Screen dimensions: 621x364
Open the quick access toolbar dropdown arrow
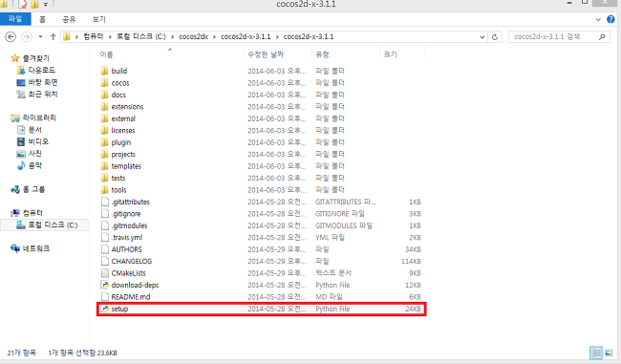pos(46,5)
